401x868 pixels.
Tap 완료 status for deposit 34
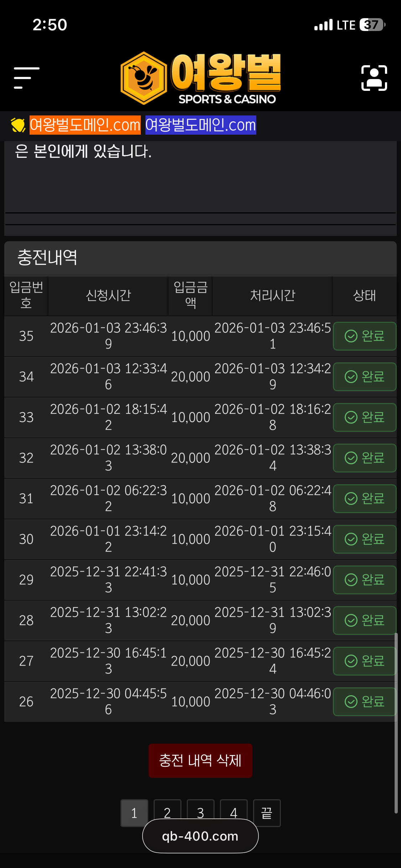pos(365,377)
